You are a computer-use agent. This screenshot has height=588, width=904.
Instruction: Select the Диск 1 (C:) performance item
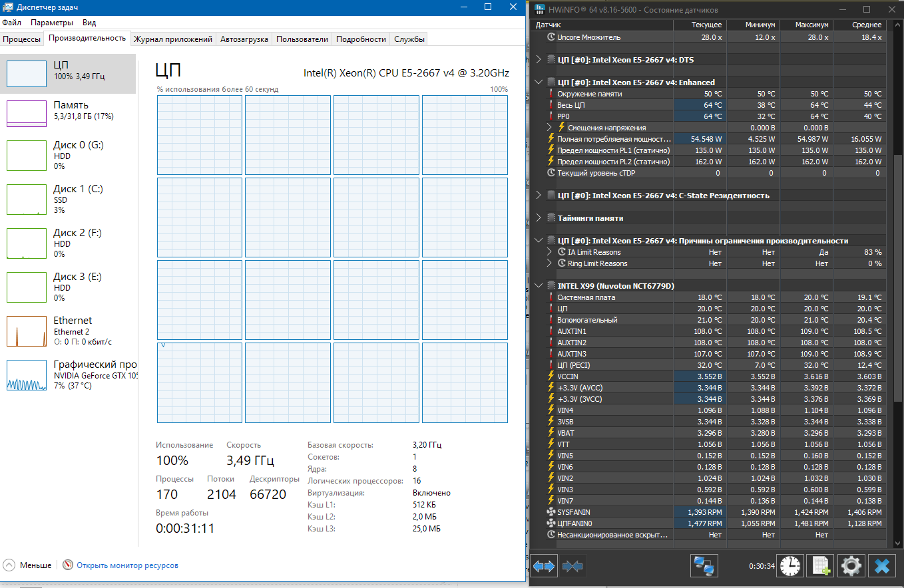click(69, 200)
